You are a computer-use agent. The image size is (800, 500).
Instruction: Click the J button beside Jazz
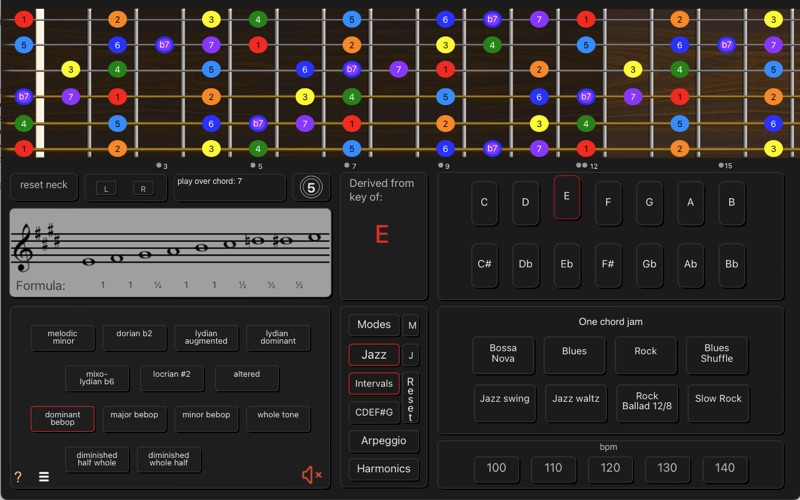(x=411, y=355)
